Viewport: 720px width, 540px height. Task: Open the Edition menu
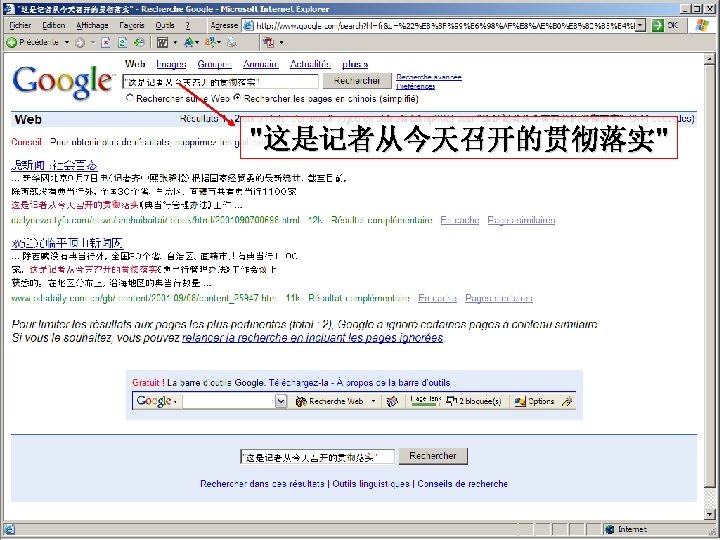tap(54, 25)
